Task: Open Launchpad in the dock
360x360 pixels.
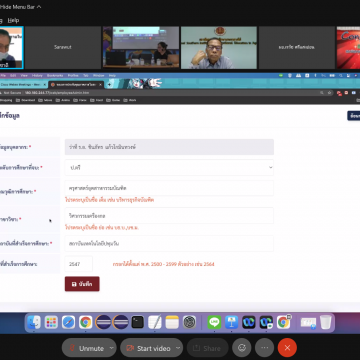Action: pyautogui.click(x=51, y=322)
